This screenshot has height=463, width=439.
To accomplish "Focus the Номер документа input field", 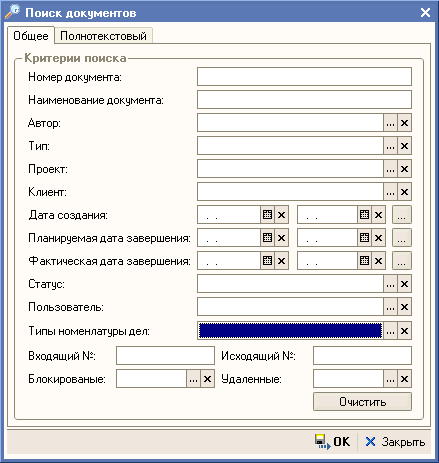I will (x=304, y=77).
